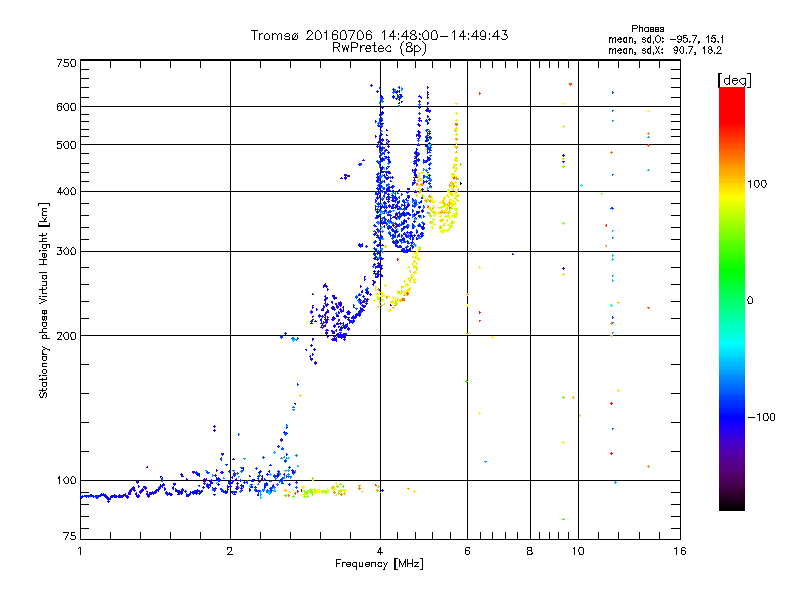Screen dimensions: 800x600
Task: Click the x-axis tick label '2'
Action: (x=230, y=551)
